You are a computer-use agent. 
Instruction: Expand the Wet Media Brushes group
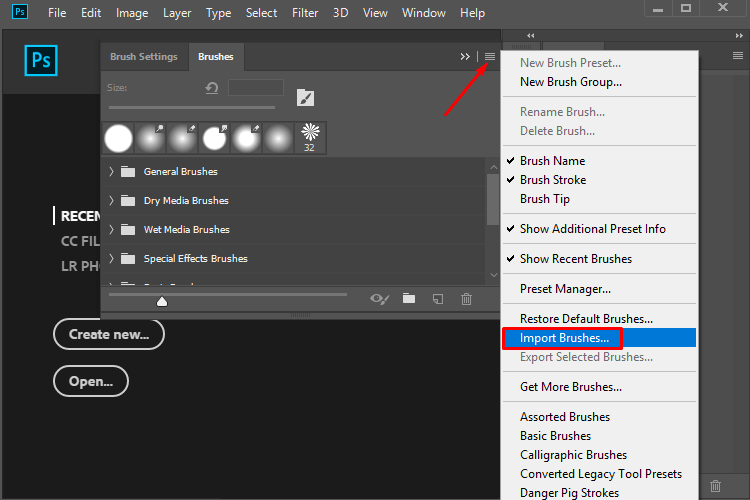tap(111, 230)
